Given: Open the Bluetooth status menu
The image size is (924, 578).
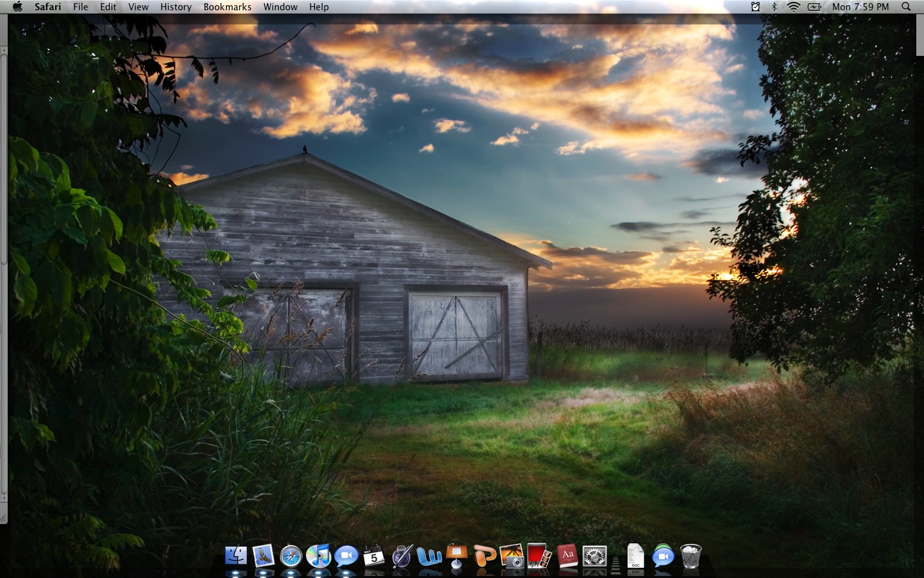Looking at the screenshot, I should click(774, 6).
